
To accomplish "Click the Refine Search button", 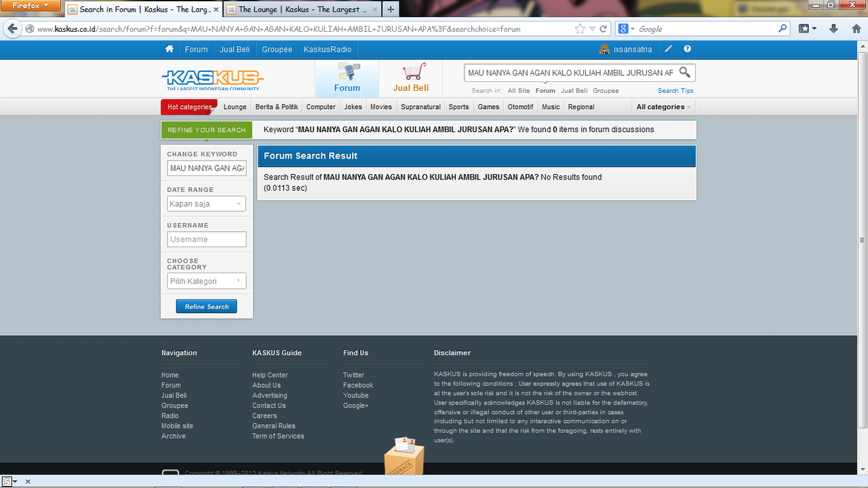I will point(207,306).
